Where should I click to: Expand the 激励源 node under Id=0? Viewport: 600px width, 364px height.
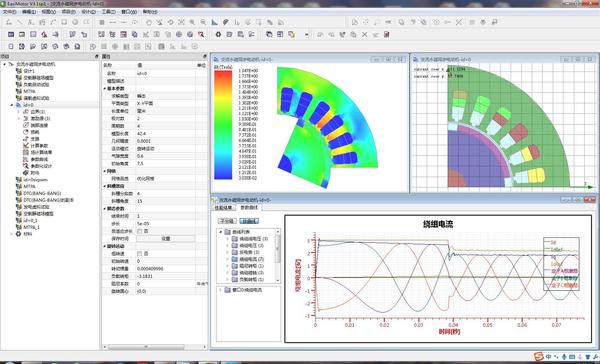[19, 118]
